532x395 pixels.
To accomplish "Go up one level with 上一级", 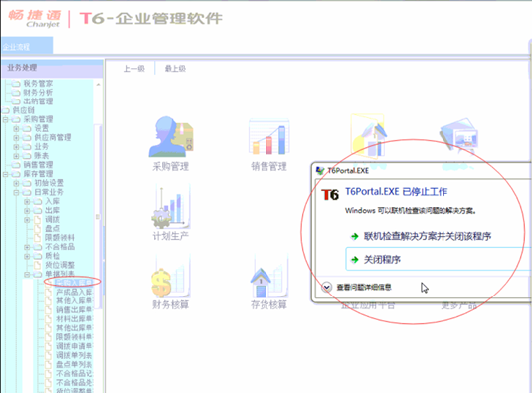I will (134, 69).
